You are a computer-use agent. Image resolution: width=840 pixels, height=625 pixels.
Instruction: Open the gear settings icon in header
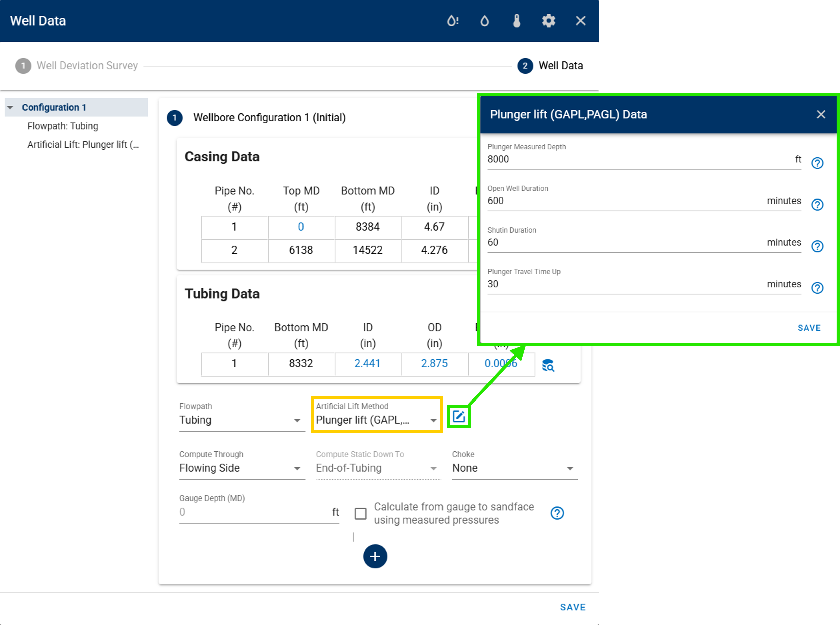pyautogui.click(x=548, y=20)
